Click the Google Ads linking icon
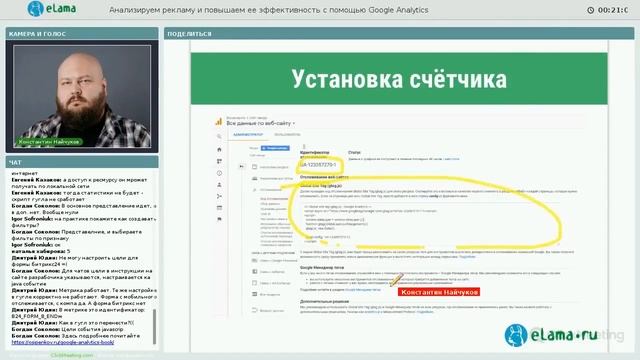The height and width of the screenshot is (360, 640). 255,260
